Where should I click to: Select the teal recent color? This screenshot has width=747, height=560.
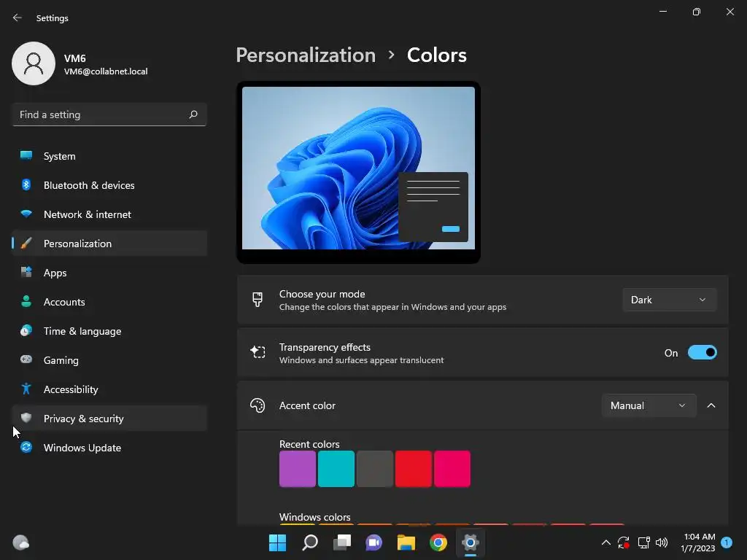click(336, 469)
